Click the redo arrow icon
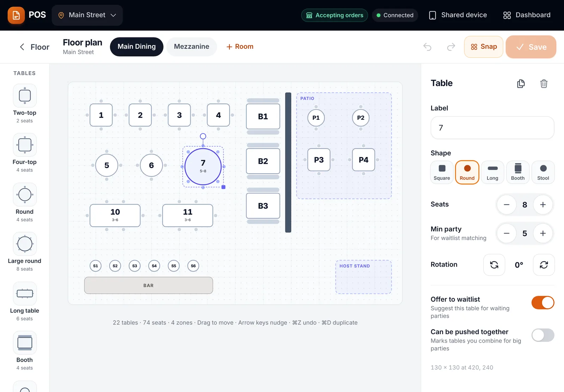 tap(451, 47)
